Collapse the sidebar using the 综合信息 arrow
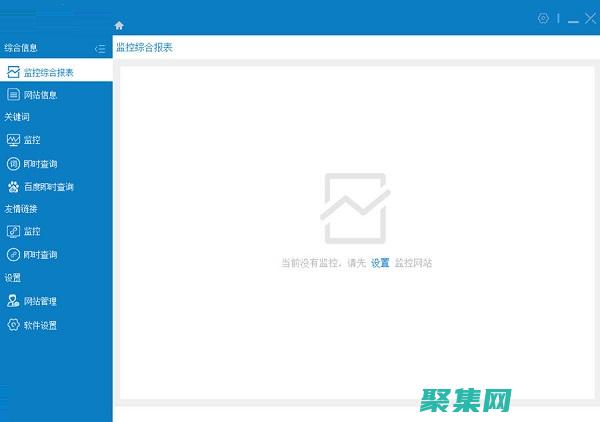This screenshot has width=600, height=422. click(99, 48)
